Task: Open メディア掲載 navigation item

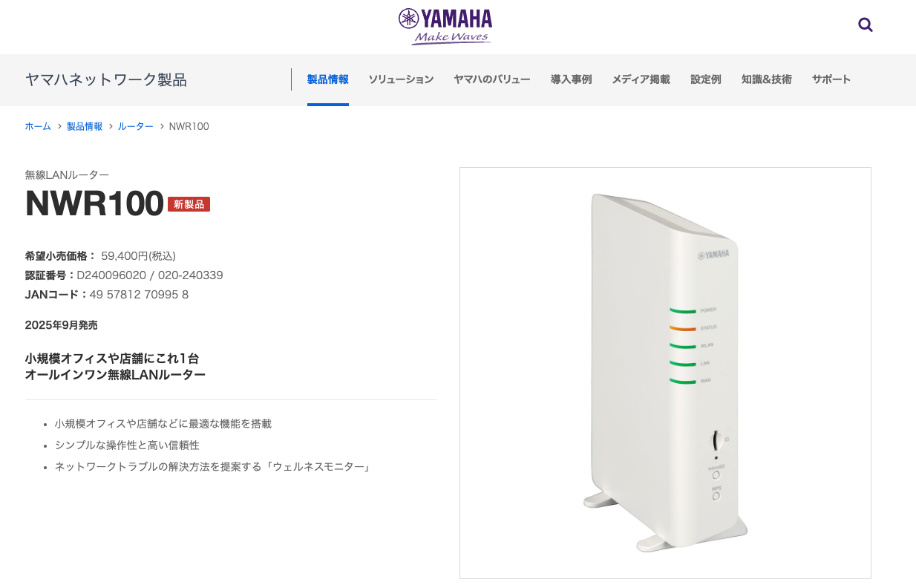Action: pos(641,79)
